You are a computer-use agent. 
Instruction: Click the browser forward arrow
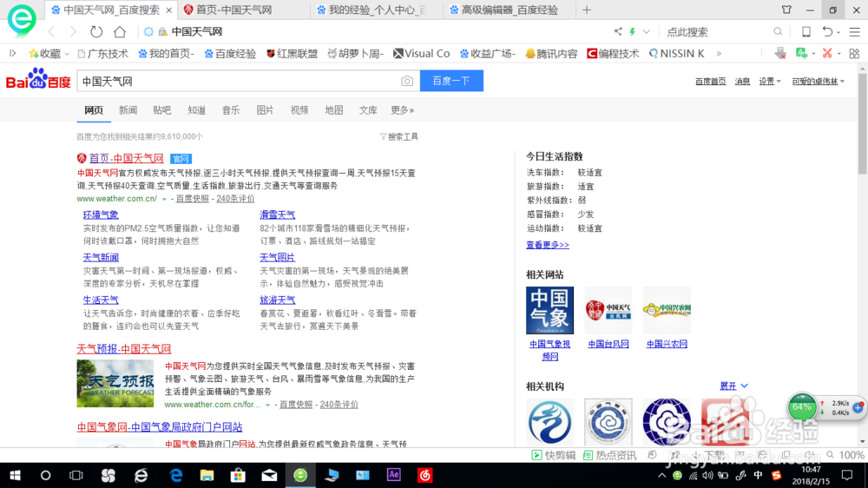74,31
